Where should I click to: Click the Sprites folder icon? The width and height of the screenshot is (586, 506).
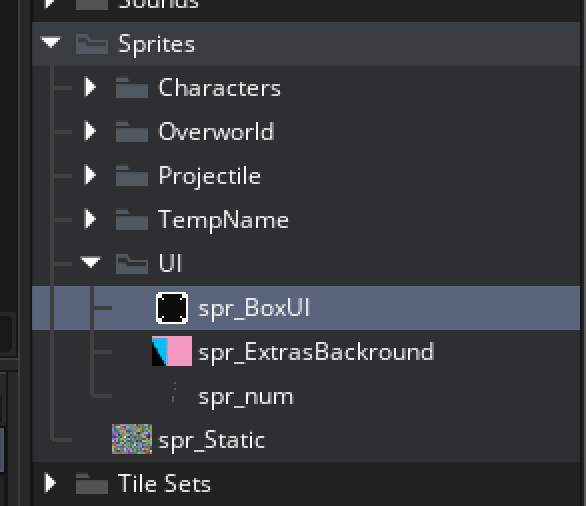coord(92,44)
